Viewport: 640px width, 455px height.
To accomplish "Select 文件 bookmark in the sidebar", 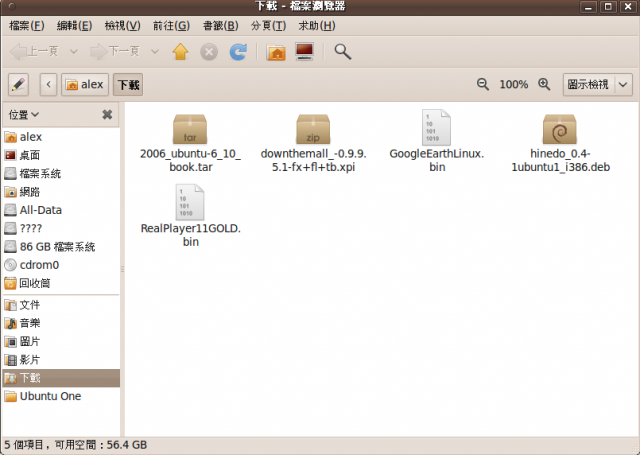I will tap(61, 305).
